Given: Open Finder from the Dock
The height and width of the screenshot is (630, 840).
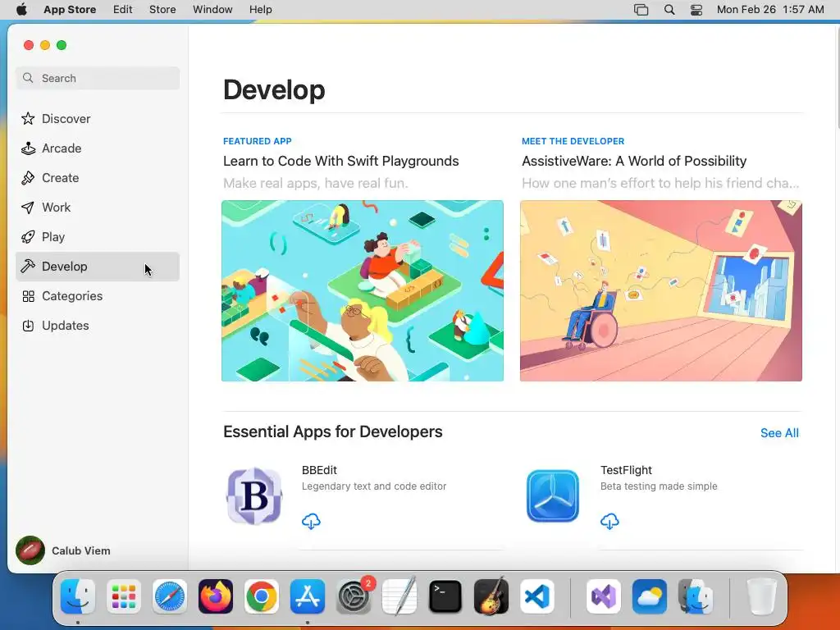Looking at the screenshot, I should (78, 596).
